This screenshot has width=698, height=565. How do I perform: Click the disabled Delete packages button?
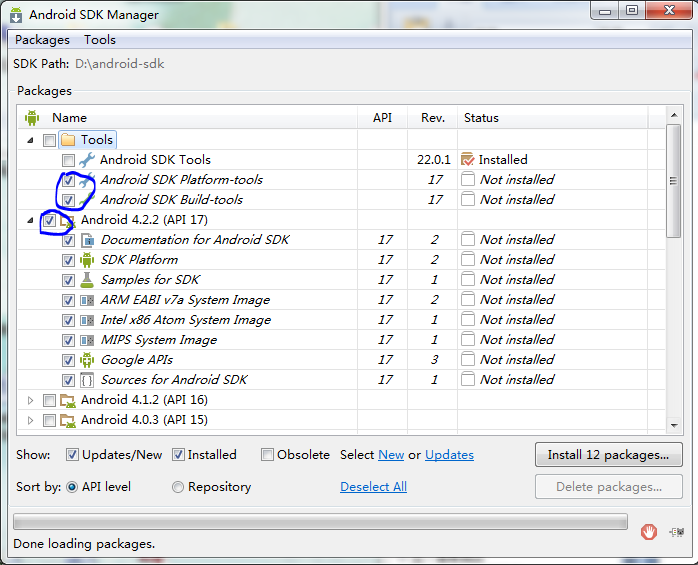pyautogui.click(x=609, y=487)
